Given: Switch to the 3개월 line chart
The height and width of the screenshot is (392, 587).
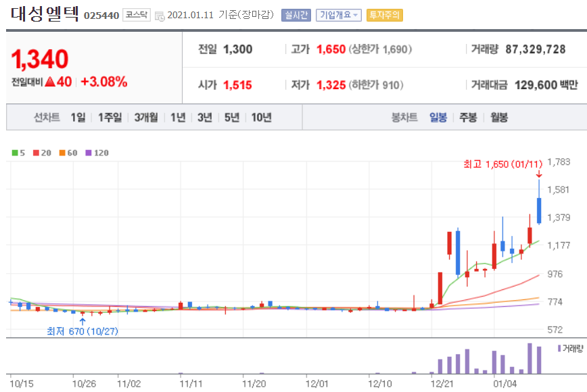Looking at the screenshot, I should [x=146, y=118].
